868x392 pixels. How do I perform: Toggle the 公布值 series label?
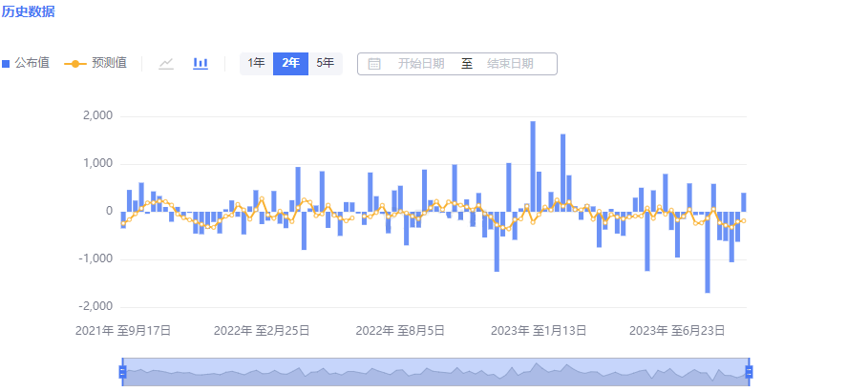[32, 64]
